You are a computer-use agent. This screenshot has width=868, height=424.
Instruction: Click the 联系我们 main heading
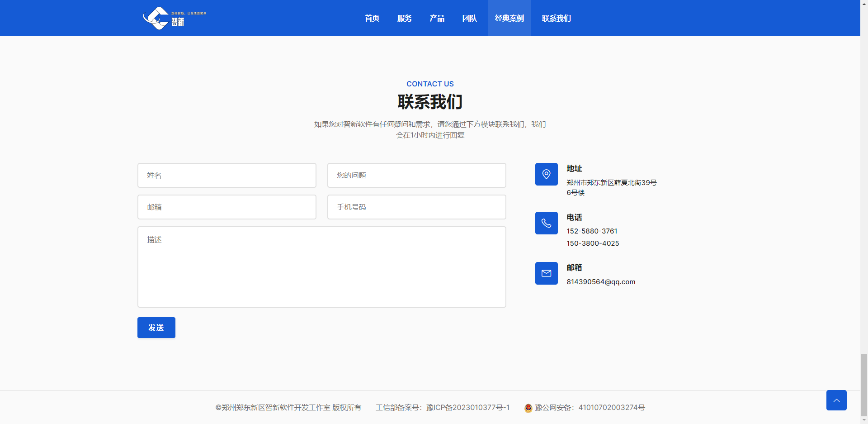coord(430,102)
